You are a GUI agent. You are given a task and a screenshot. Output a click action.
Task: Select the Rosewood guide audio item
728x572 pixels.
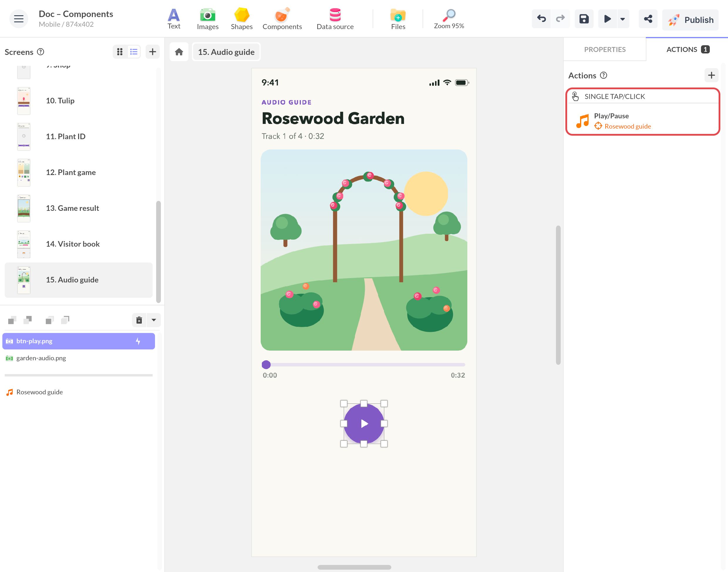click(79, 392)
